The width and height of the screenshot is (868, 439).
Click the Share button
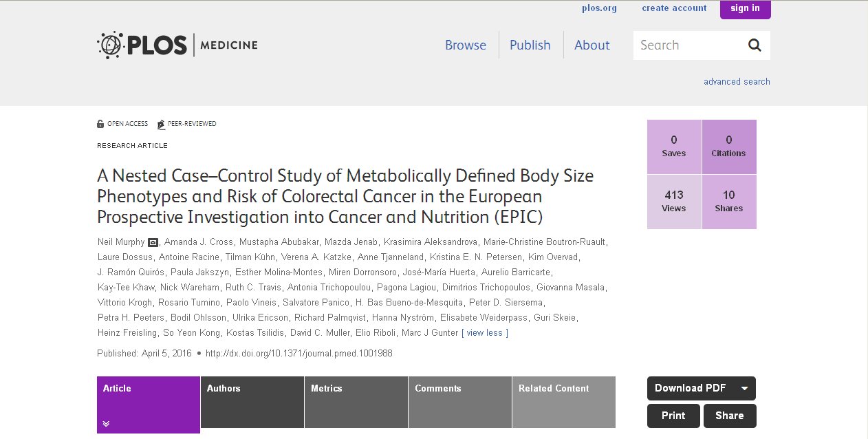click(729, 416)
